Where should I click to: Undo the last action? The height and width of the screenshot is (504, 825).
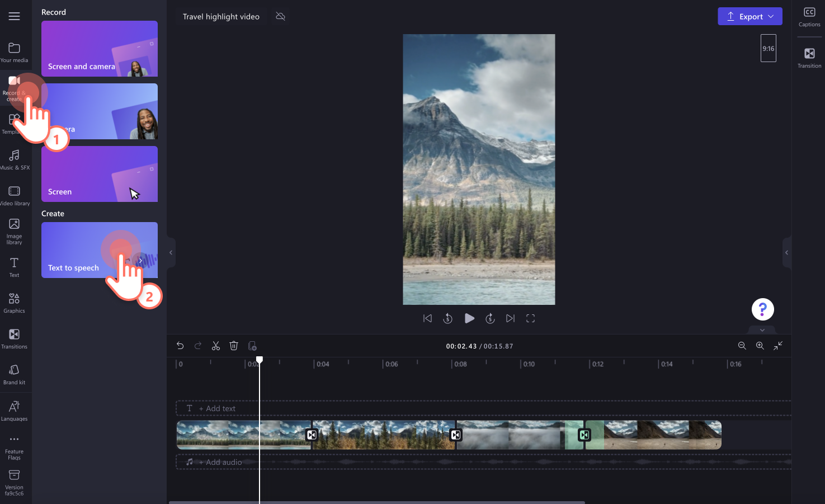(180, 346)
